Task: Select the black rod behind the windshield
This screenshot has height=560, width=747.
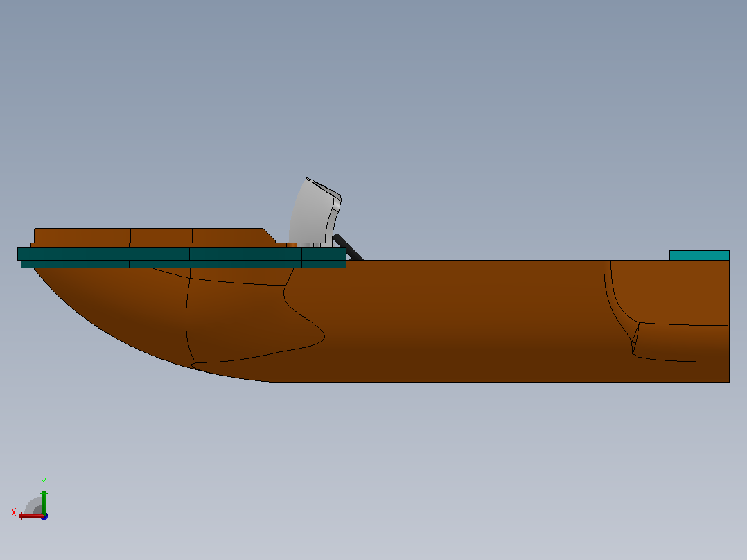Action: (349, 247)
